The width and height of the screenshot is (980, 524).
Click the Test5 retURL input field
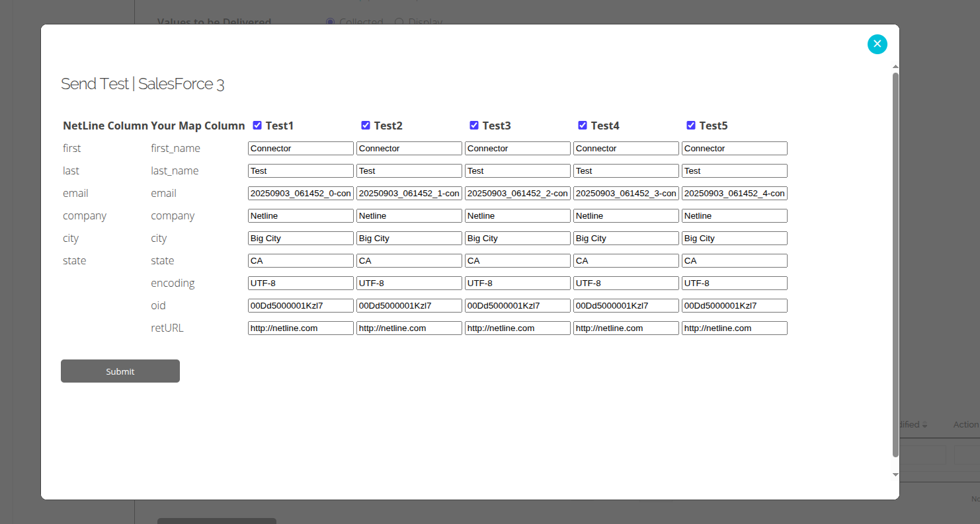[x=735, y=328]
